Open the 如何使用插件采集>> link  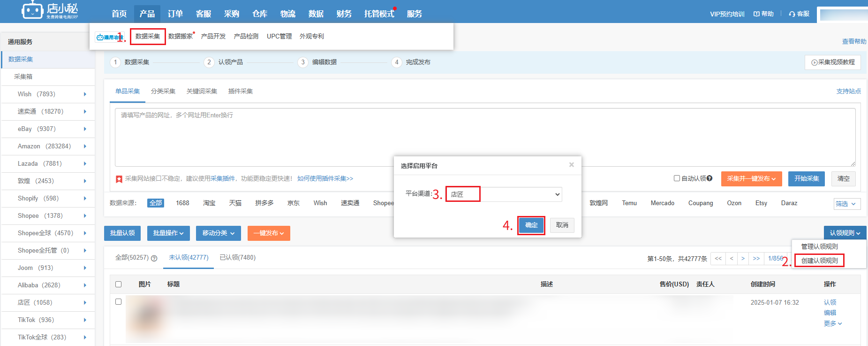(x=325, y=178)
